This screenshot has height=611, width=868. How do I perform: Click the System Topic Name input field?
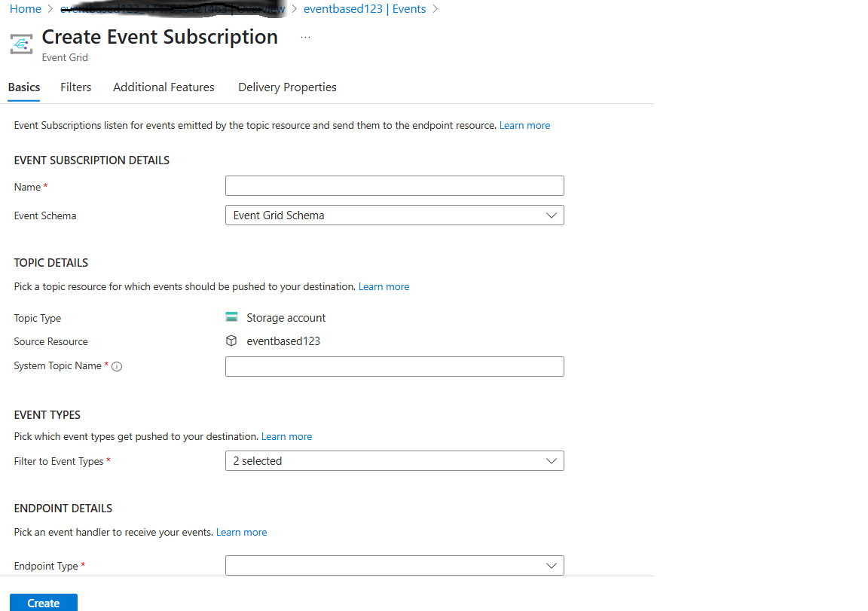coord(394,366)
